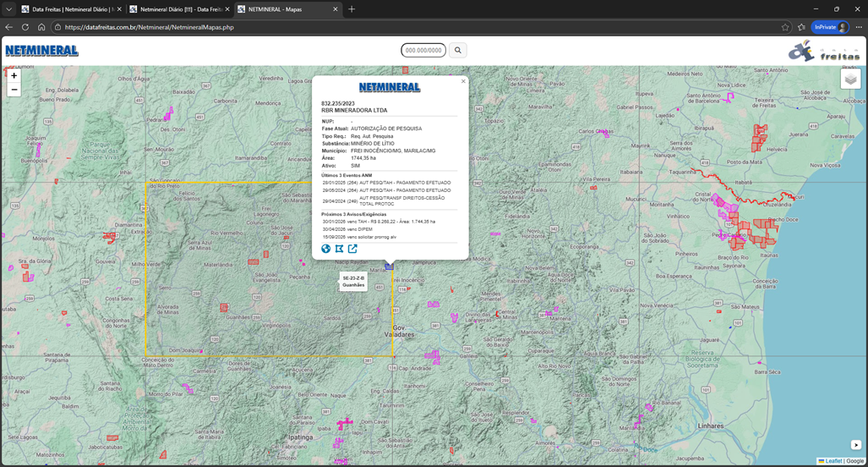868x467 pixels.
Task: Add this page to favorites
Action: click(x=785, y=27)
